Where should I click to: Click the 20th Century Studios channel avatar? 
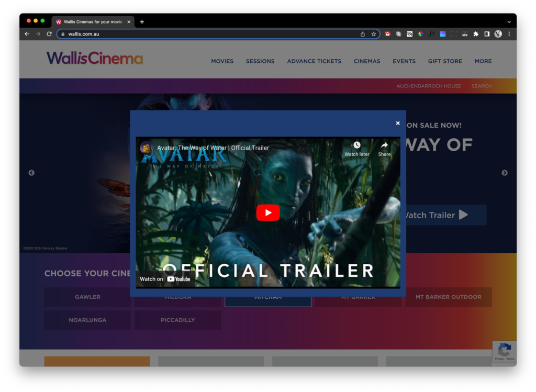click(147, 148)
